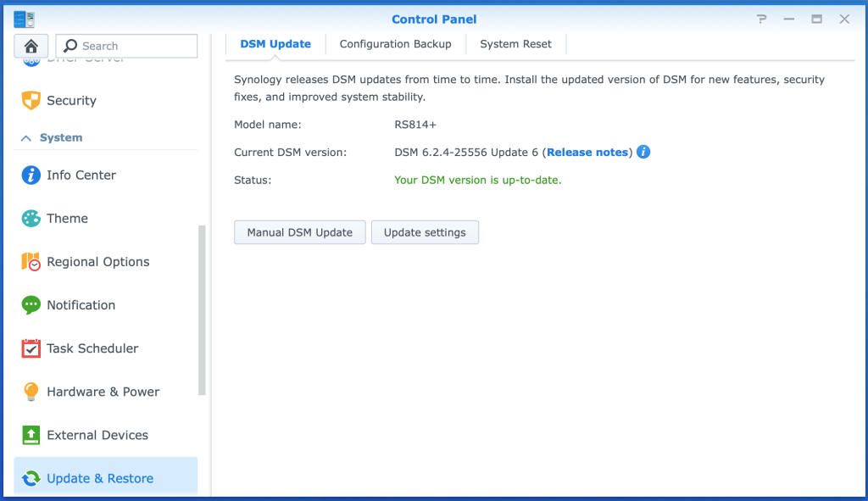The height and width of the screenshot is (501, 868).
Task: Click model name value RS814+
Action: click(x=415, y=125)
